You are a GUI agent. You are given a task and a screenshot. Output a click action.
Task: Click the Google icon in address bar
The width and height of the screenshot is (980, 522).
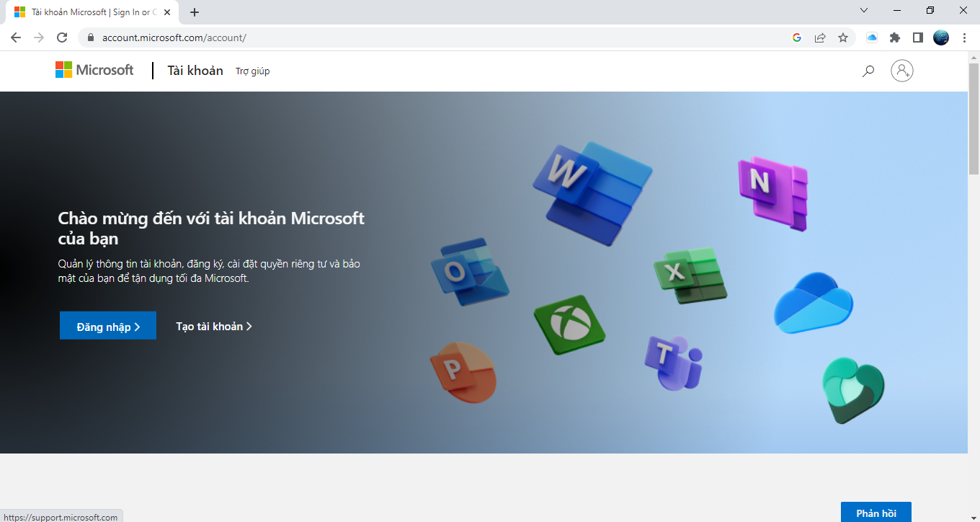797,37
